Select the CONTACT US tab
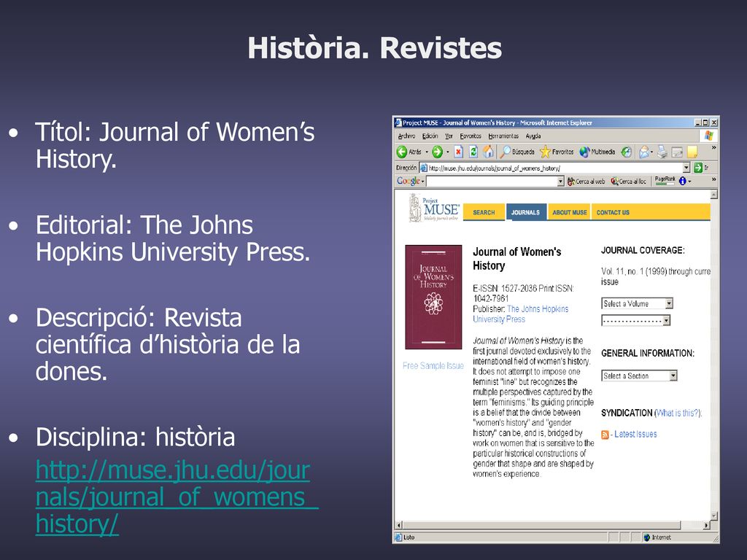This screenshot has width=747, height=560. click(x=613, y=212)
